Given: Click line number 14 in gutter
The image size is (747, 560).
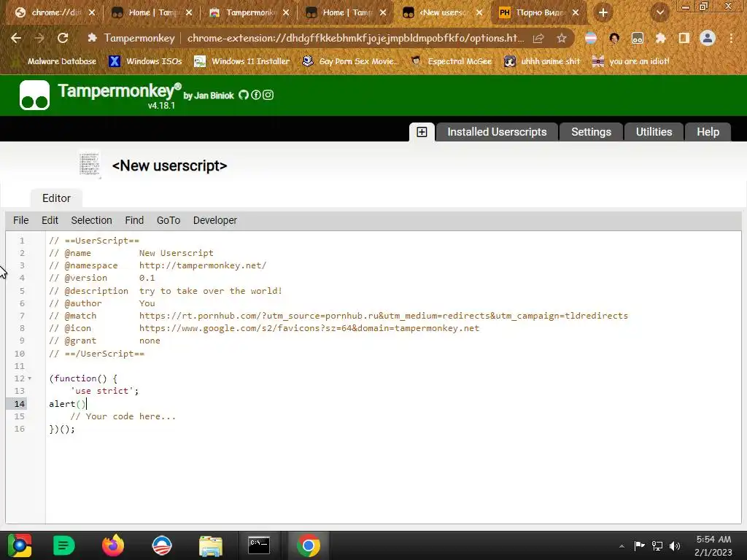Looking at the screenshot, I should (x=19, y=404).
